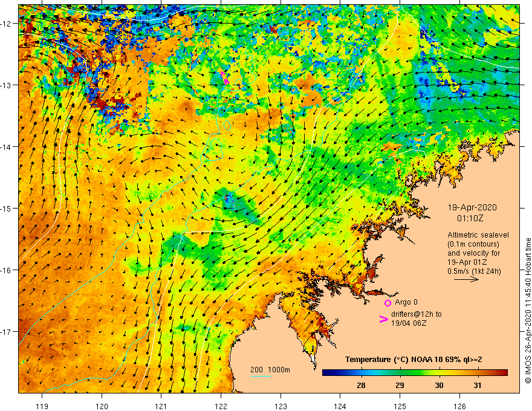The height and width of the screenshot is (411, 532).
Task: Click the '124' longitude axis label
Action: point(340,406)
